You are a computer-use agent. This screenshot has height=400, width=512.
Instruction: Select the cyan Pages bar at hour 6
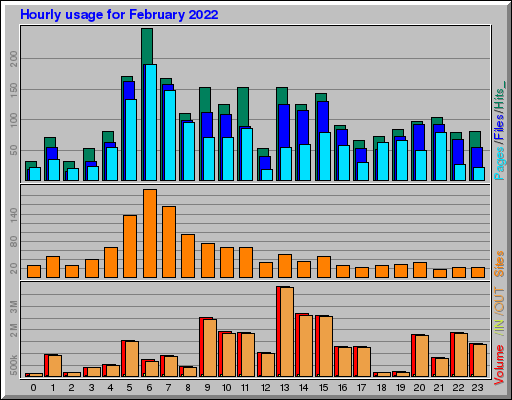tap(151, 122)
